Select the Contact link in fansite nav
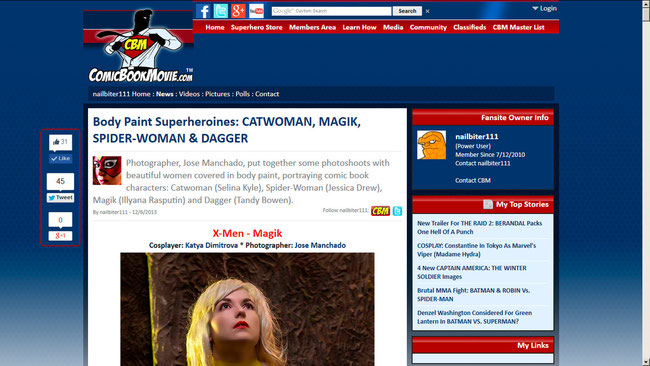The height and width of the screenshot is (366, 650). pos(267,94)
